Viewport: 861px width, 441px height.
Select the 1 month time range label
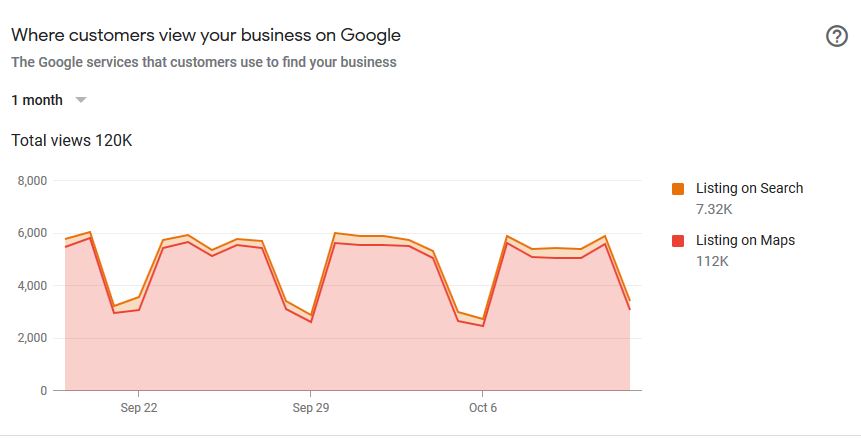click(x=37, y=100)
